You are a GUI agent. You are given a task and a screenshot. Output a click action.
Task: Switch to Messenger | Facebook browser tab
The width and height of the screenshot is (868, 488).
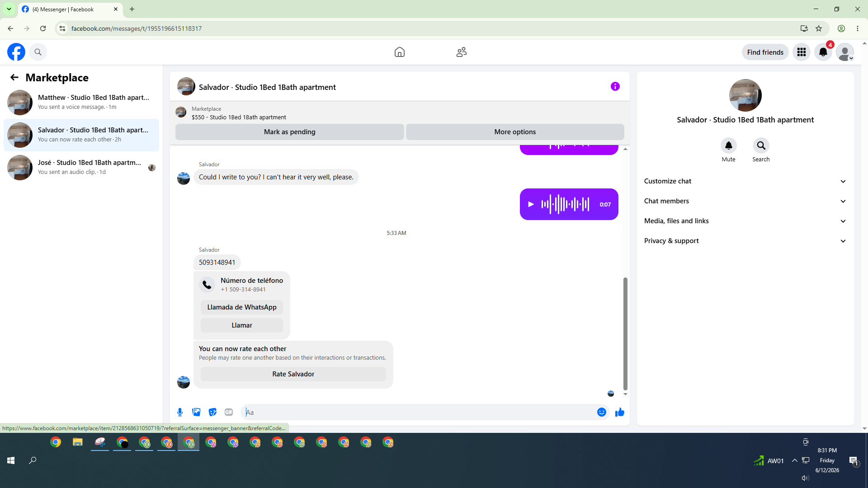pyautogui.click(x=71, y=9)
